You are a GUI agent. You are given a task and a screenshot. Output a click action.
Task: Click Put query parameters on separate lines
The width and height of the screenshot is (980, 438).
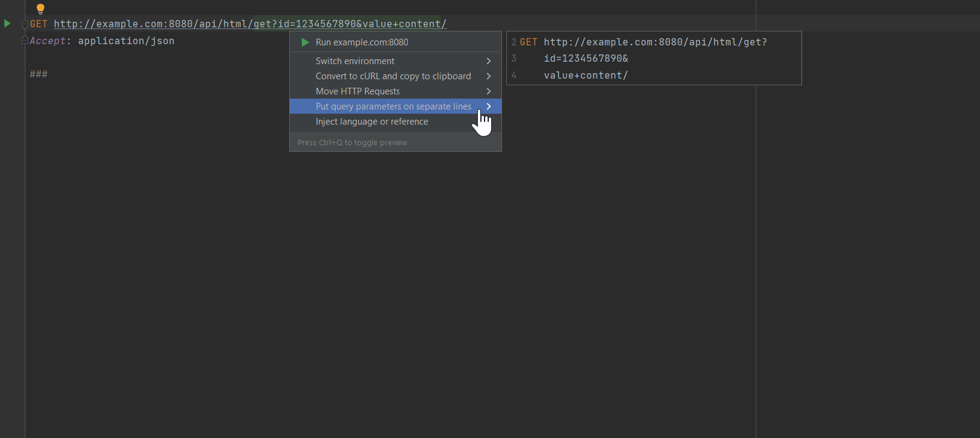(x=393, y=106)
